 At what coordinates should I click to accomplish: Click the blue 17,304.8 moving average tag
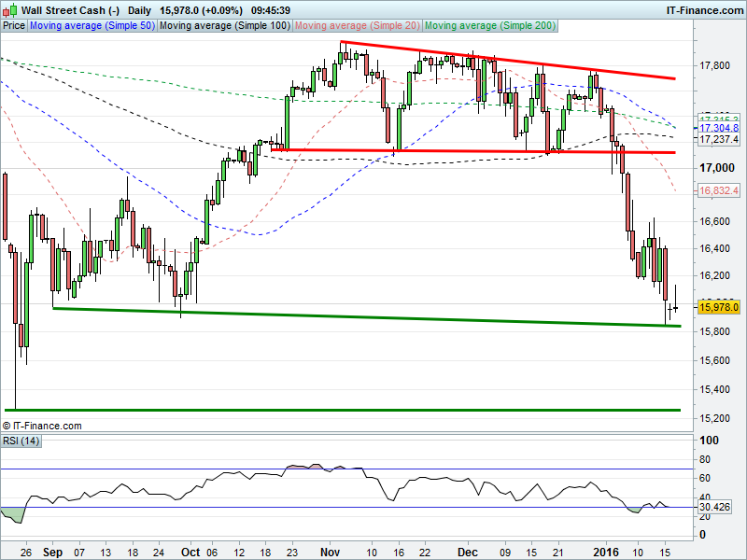(x=719, y=128)
